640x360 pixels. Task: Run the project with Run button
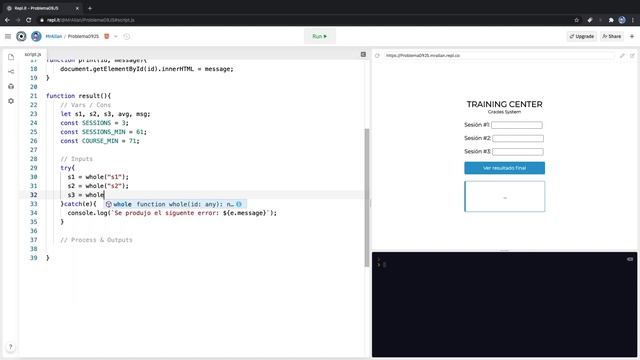pos(320,36)
